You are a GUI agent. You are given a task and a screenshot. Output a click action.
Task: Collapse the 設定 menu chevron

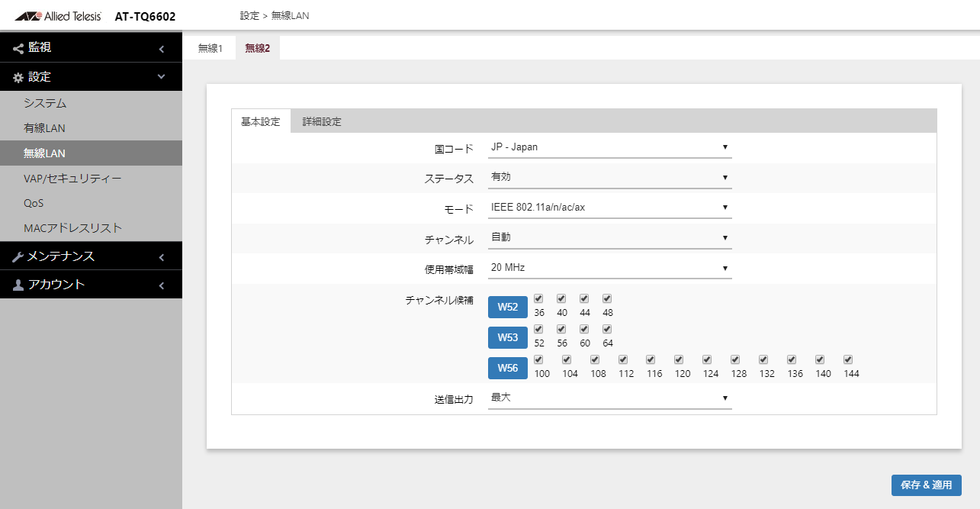(161, 77)
